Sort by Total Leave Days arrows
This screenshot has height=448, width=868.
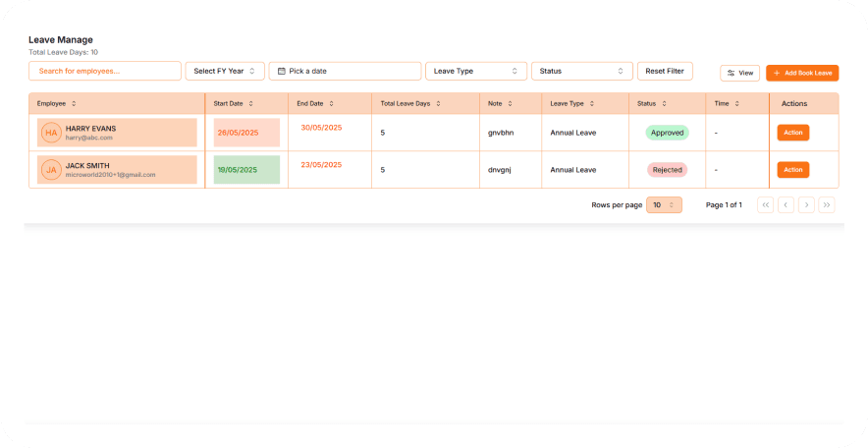tap(438, 103)
